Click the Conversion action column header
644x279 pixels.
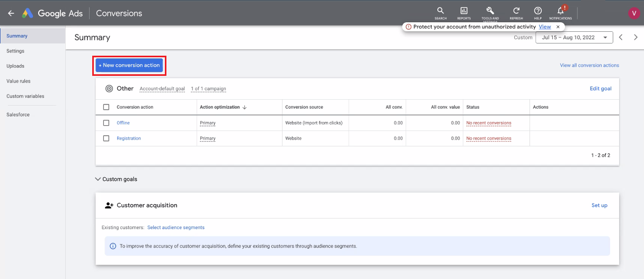[135, 107]
